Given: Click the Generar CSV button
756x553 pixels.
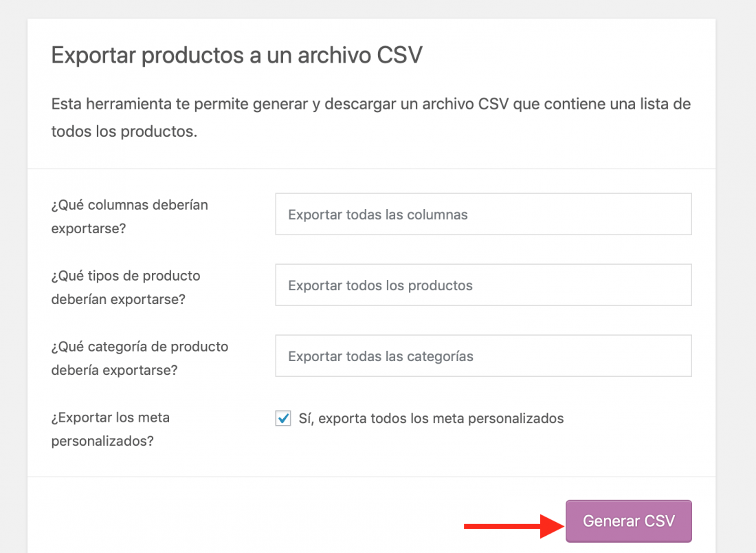Looking at the screenshot, I should click(629, 521).
